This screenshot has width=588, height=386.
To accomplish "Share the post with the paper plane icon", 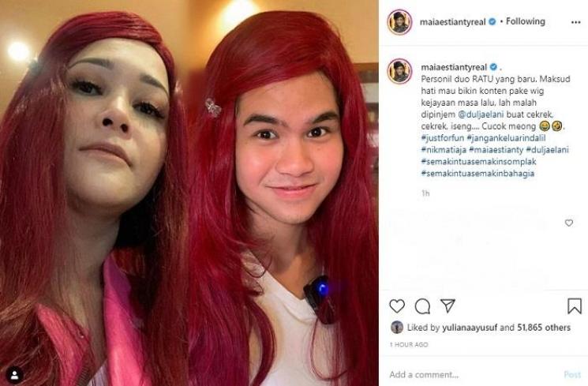I will tap(448, 305).
